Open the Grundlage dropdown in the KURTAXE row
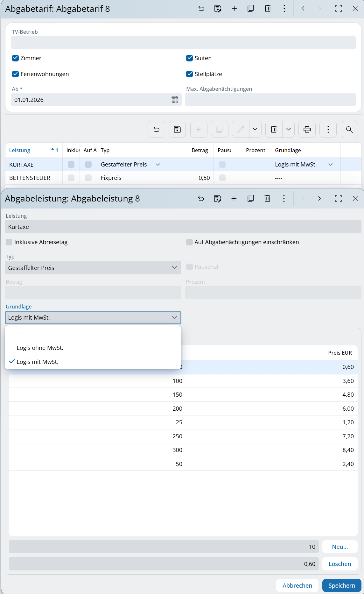Viewport: 364px width, 594px height. pyautogui.click(x=330, y=165)
